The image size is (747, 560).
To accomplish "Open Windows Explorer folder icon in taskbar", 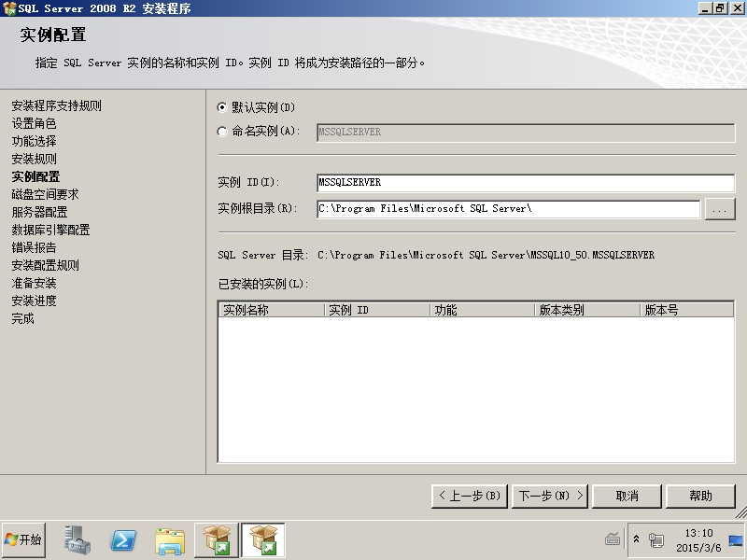I will click(170, 540).
